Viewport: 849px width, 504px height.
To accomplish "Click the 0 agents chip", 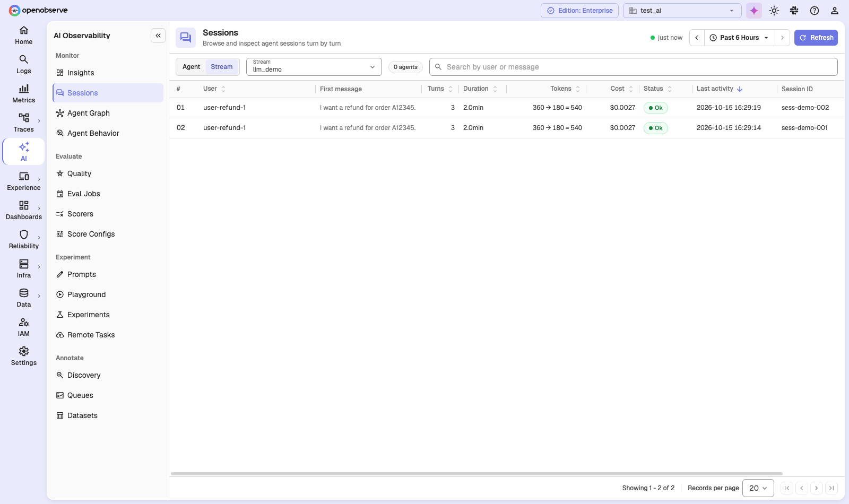I will click(x=405, y=67).
